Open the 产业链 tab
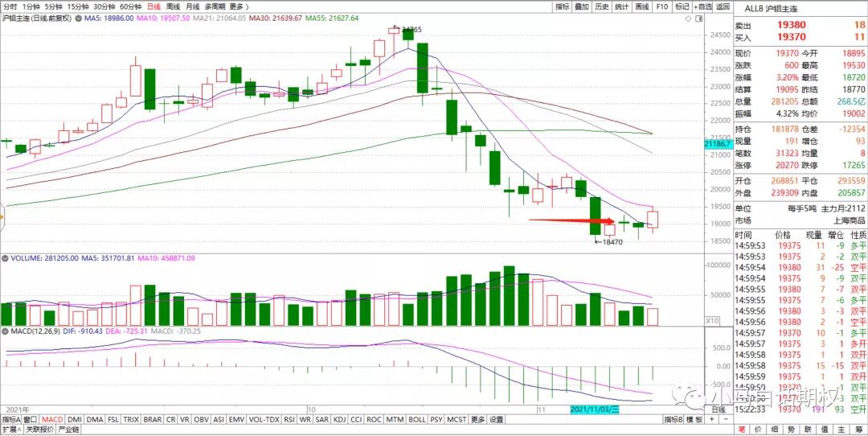Image resolution: width=868 pixels, height=436 pixels. pyautogui.click(x=68, y=430)
